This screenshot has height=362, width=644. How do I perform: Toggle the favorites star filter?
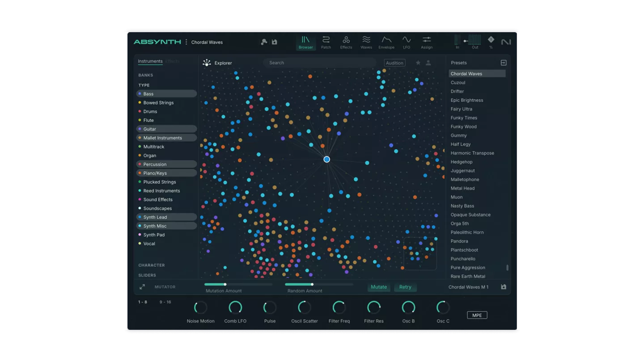(418, 63)
